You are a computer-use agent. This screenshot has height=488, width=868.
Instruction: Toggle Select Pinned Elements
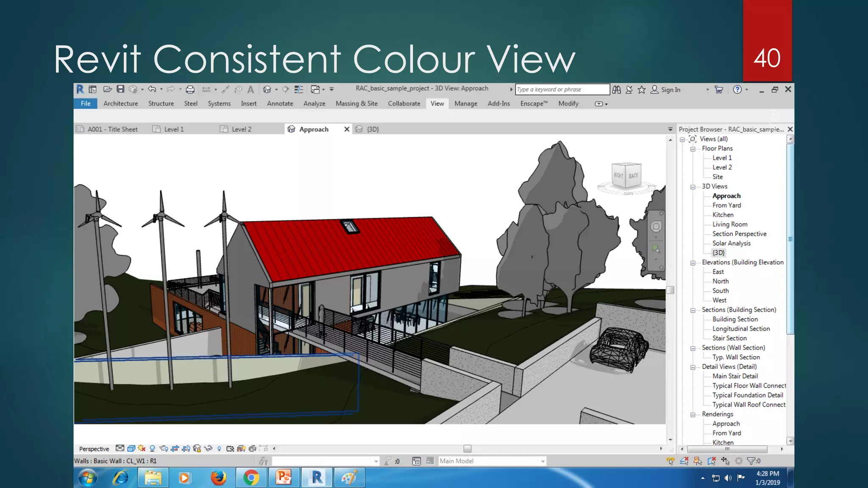(x=698, y=461)
